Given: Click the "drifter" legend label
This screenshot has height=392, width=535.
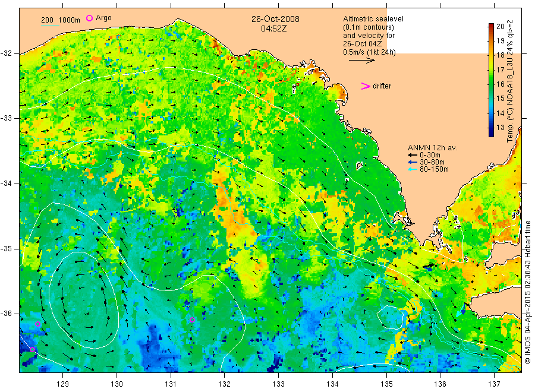Looking at the screenshot, I should (382, 86).
